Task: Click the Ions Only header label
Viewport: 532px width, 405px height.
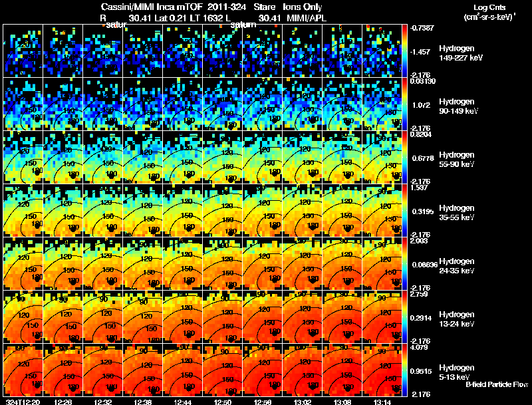Action: coord(303,7)
